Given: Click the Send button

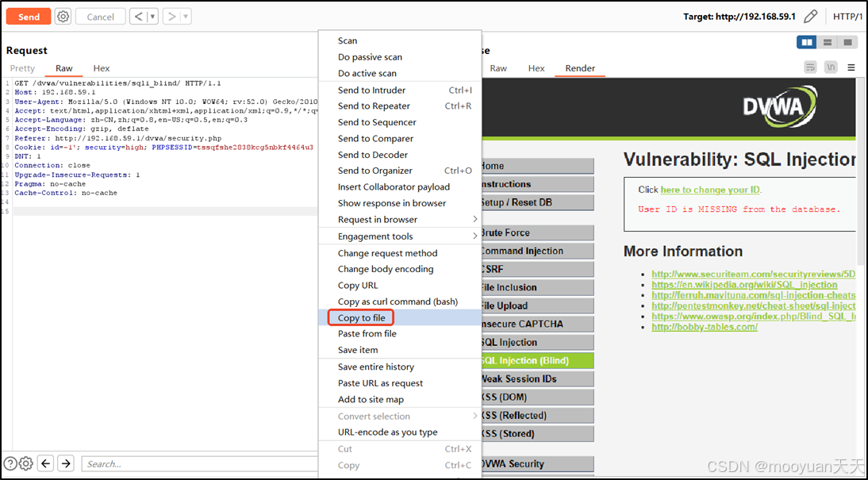Looking at the screenshot, I should 29,17.
